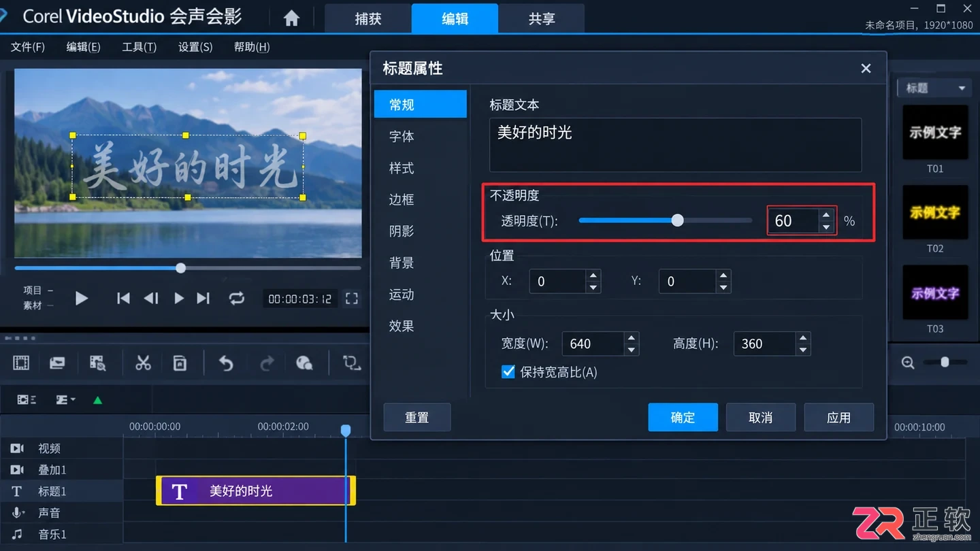Confirm with the 确定 button
Screen dimensions: 980x551
pyautogui.click(x=683, y=417)
